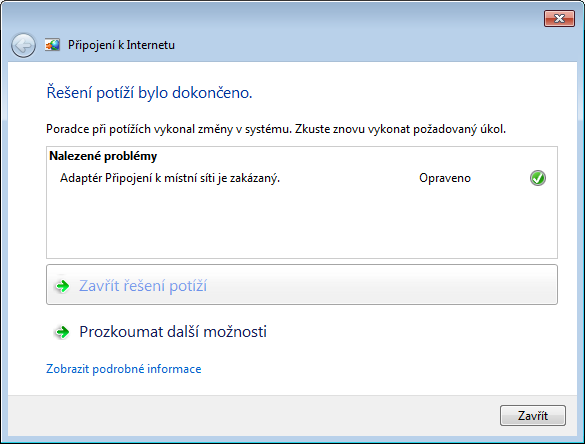The height and width of the screenshot is (444, 585).
Task: Click the gray footer bar left of Zavřít
Action: (x=254, y=416)
